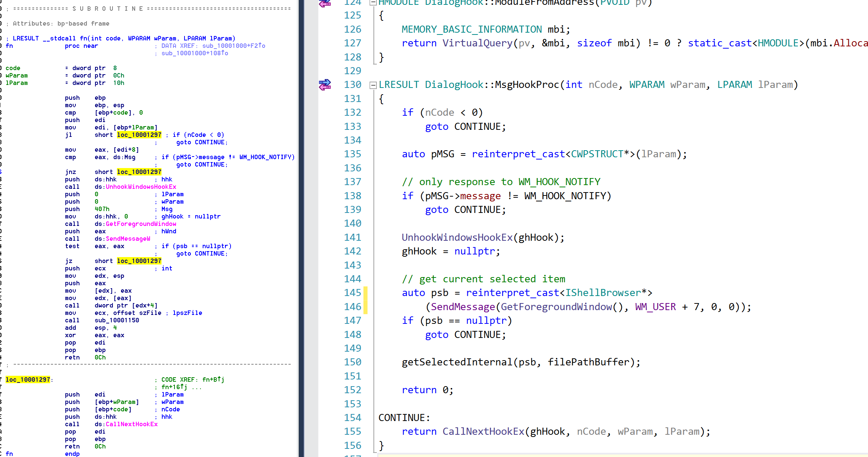
Task: Click the 407h push operand
Action: point(102,209)
